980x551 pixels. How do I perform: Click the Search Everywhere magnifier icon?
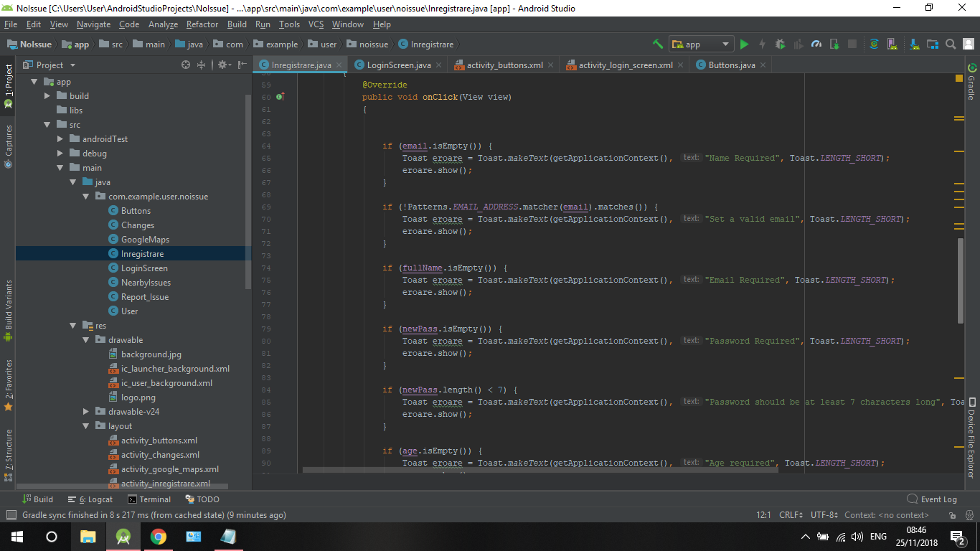(951, 44)
